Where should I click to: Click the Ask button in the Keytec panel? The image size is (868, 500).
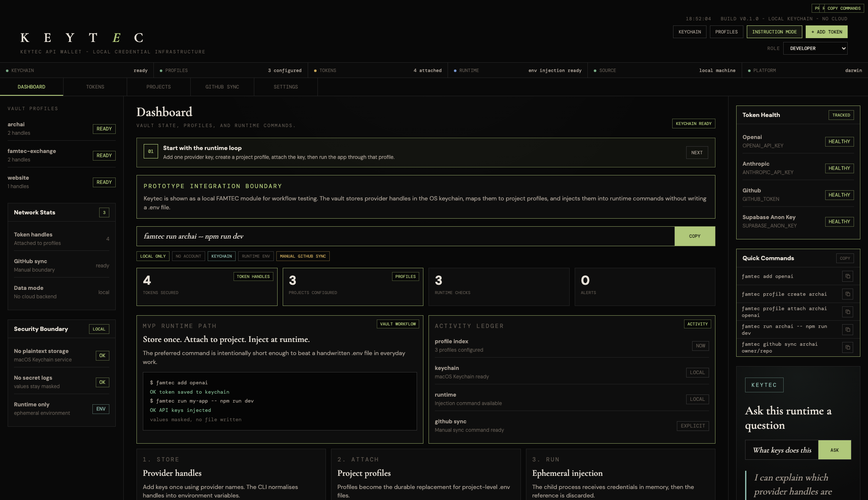[835, 450]
